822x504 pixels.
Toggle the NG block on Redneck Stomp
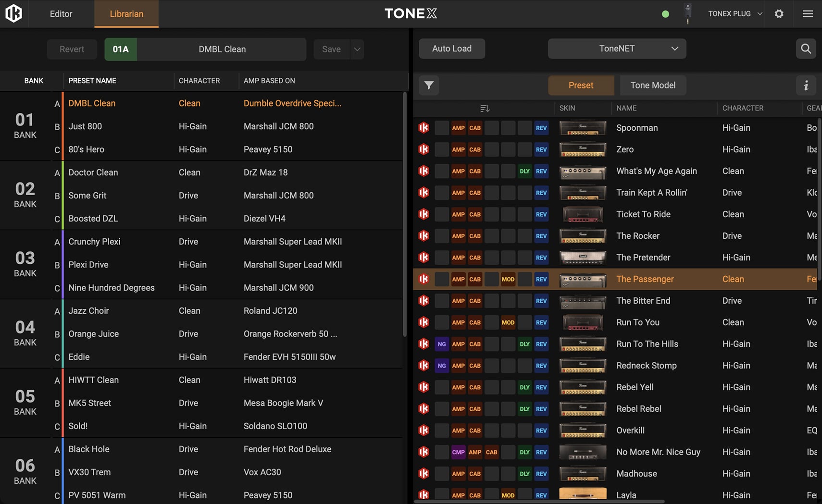pos(441,366)
